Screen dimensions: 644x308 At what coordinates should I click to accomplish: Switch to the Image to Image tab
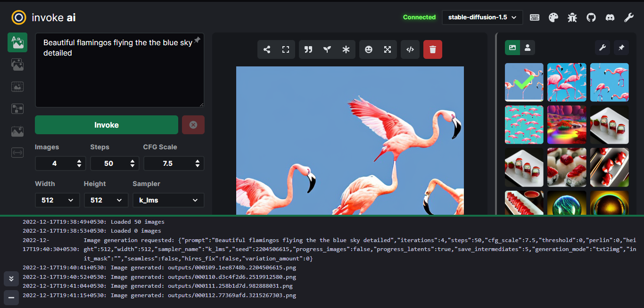[17, 65]
